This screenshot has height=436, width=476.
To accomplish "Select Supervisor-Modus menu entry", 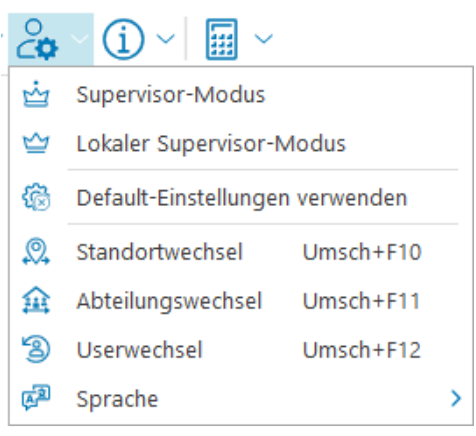I will click(x=241, y=94).
